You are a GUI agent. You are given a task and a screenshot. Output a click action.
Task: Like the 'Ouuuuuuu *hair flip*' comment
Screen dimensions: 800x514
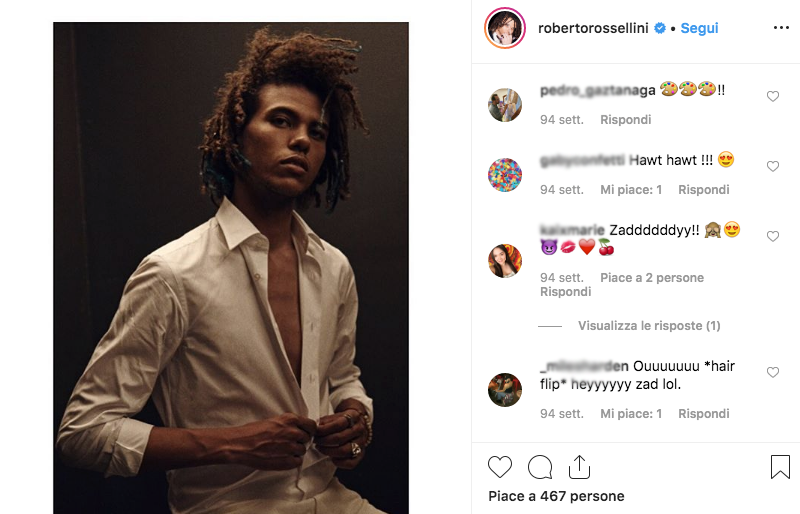pyautogui.click(x=772, y=373)
